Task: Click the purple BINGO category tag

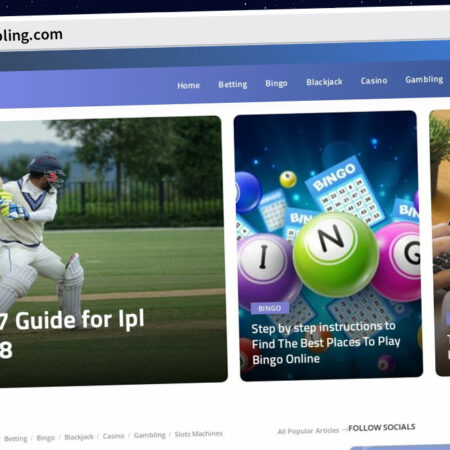Action: point(270,308)
